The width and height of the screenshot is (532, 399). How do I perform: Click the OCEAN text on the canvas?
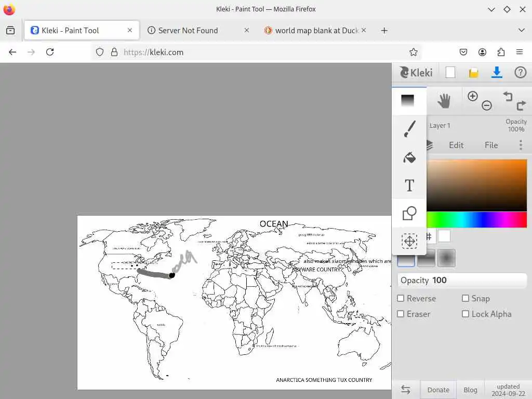[x=274, y=224]
